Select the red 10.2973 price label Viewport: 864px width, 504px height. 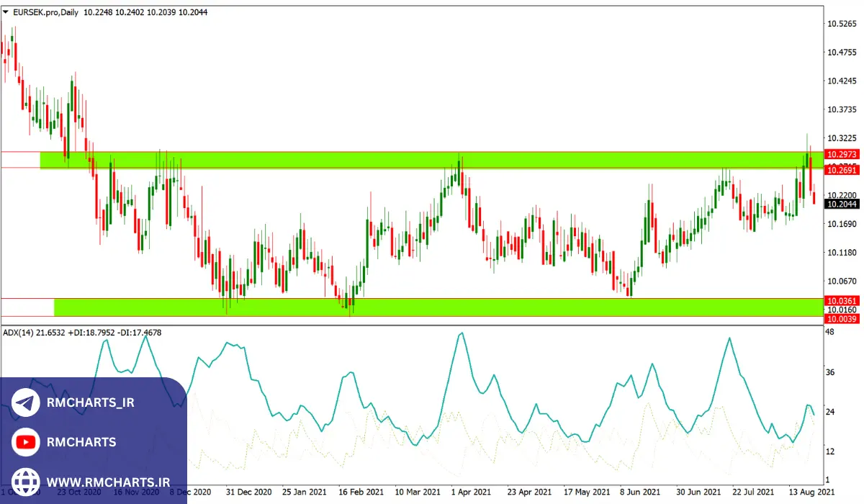click(x=841, y=155)
